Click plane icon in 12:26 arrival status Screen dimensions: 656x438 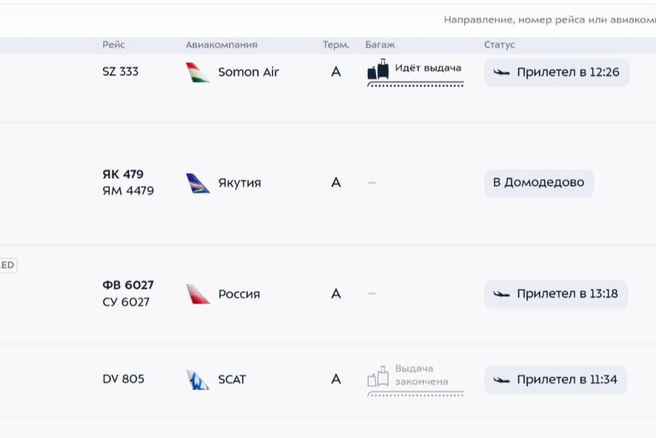(502, 72)
